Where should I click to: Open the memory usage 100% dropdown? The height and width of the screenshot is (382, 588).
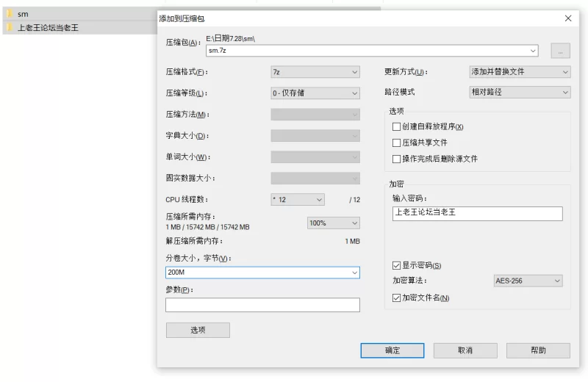tap(334, 223)
